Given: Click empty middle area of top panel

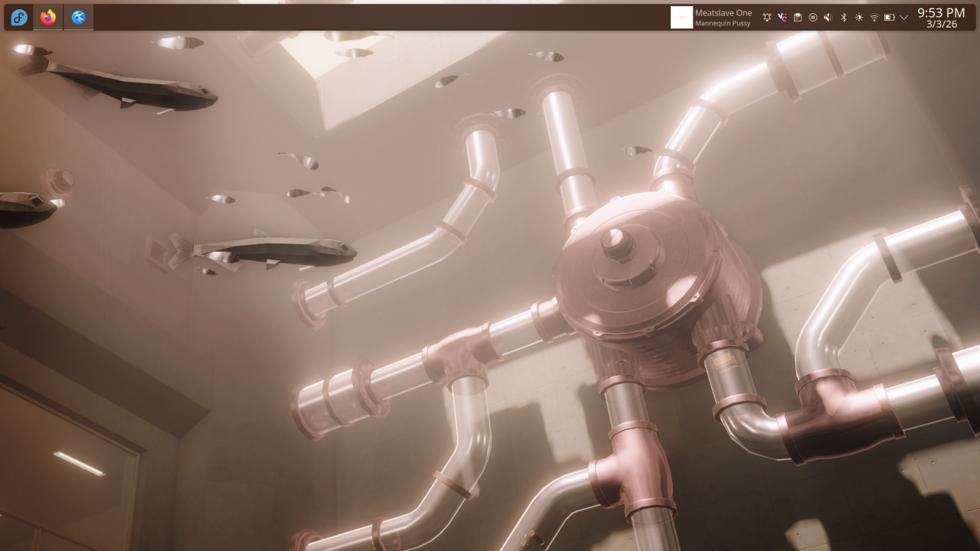Looking at the screenshot, I should (383, 17).
